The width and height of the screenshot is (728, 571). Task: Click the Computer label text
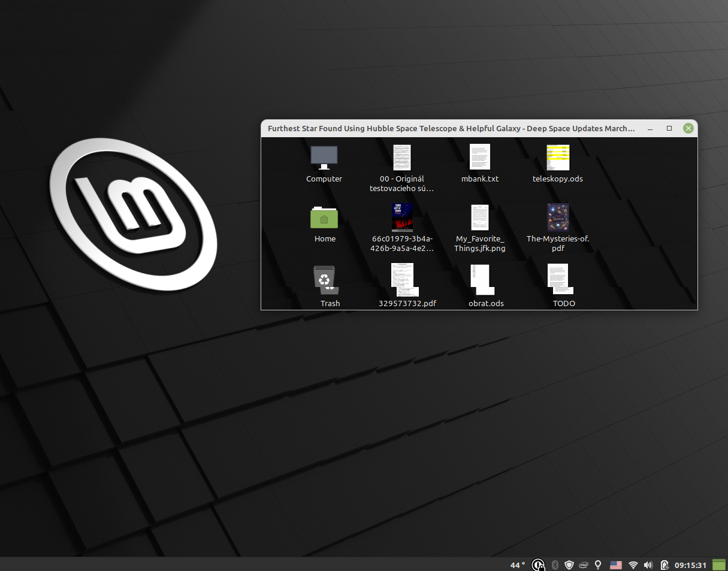coord(324,179)
